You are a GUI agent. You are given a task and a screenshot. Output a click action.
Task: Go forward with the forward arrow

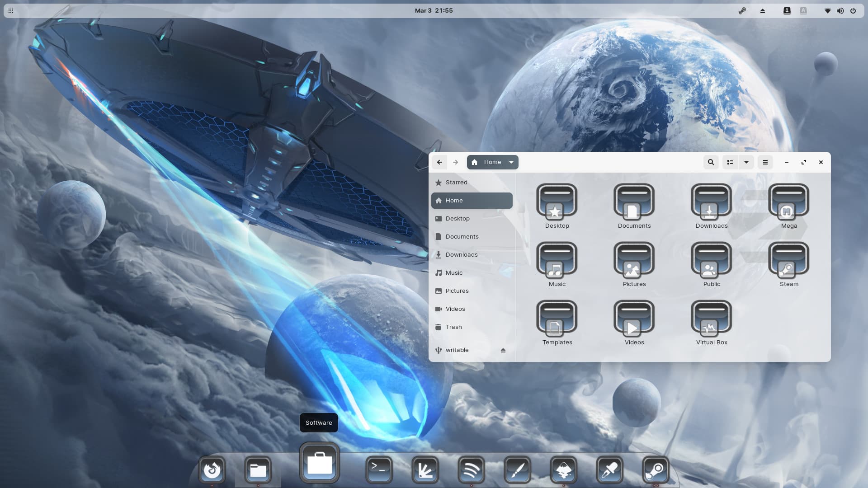(x=456, y=162)
